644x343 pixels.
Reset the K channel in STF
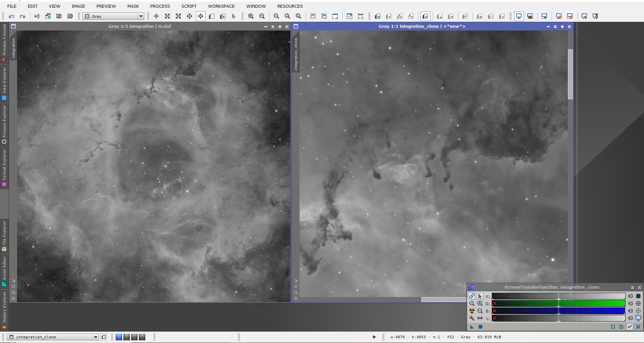[631, 296]
